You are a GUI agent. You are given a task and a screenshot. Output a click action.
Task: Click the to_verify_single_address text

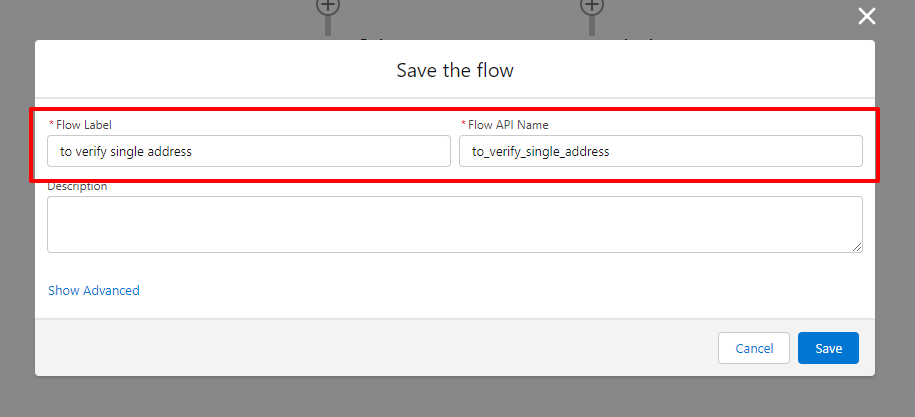point(540,152)
